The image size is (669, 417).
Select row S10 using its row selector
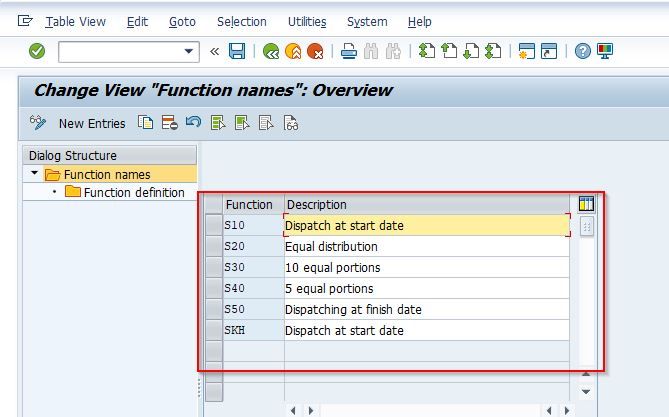[214, 225]
